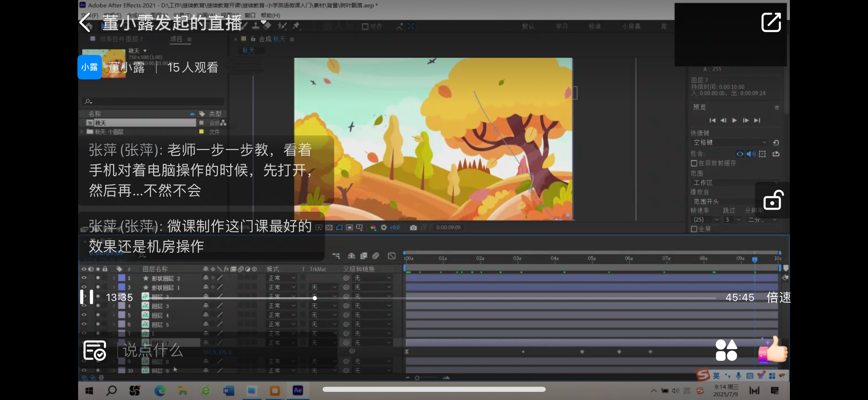Open Microsoft Edge from the taskbar

click(x=160, y=391)
